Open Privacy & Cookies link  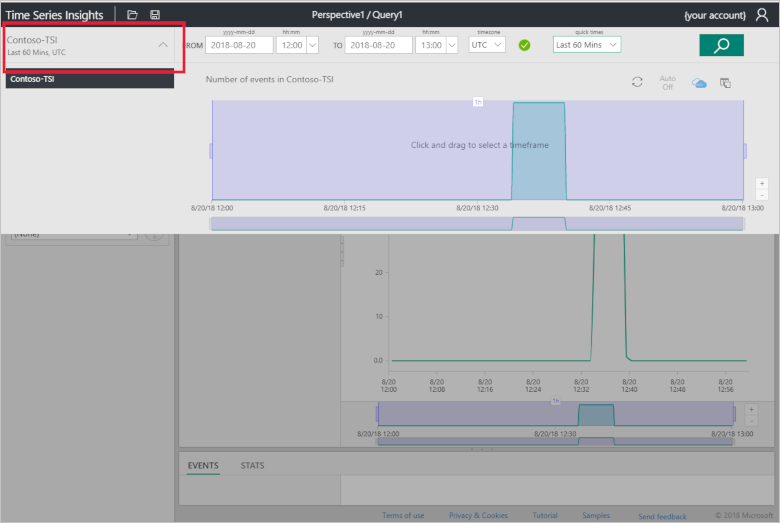(478, 516)
